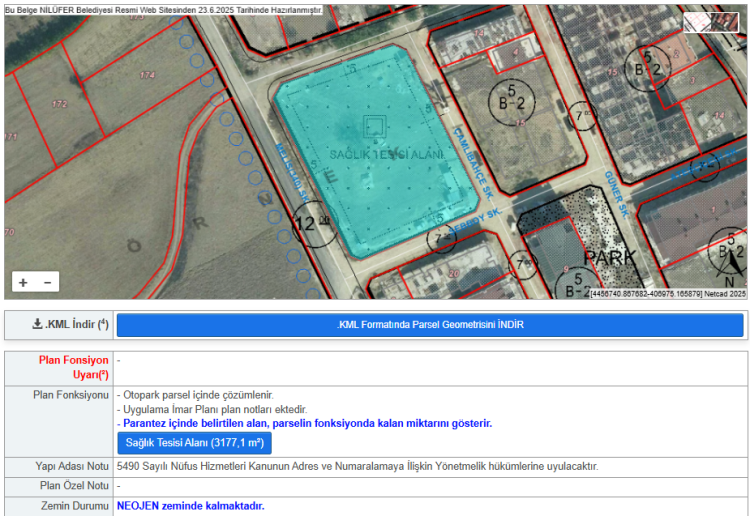Zoom out of the map
Image resolution: width=750 pixels, height=516 pixels.
(47, 283)
